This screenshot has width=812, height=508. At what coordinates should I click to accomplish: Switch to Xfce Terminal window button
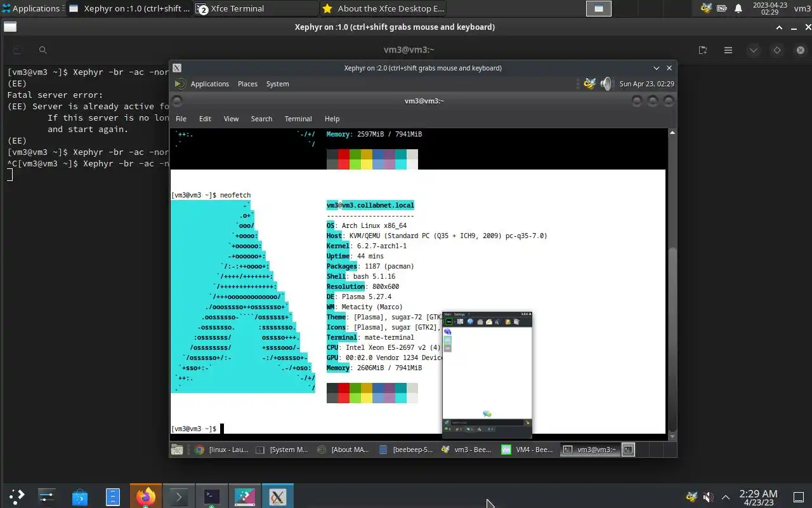pyautogui.click(x=256, y=8)
